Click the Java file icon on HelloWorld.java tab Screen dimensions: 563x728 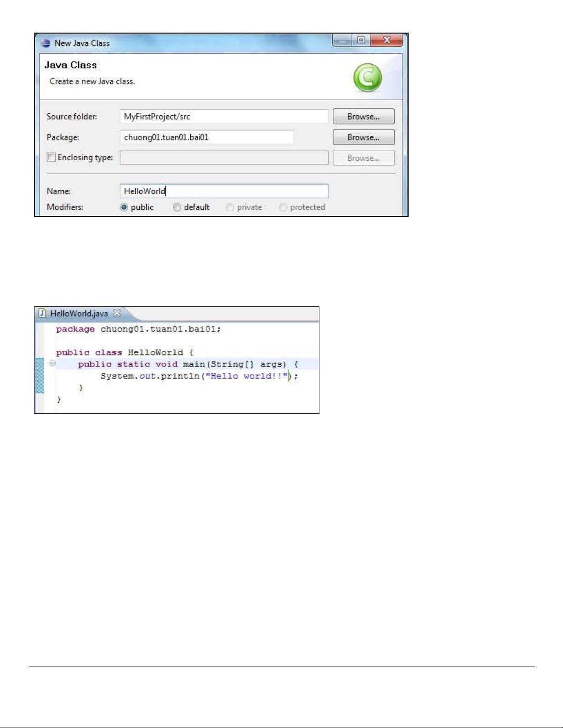[42, 313]
